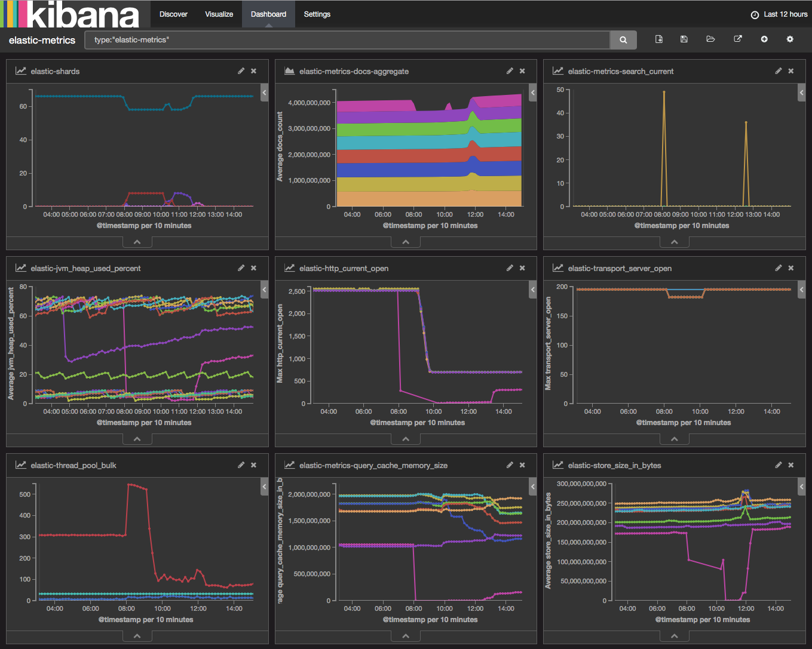Open the Settings tab

[317, 14]
